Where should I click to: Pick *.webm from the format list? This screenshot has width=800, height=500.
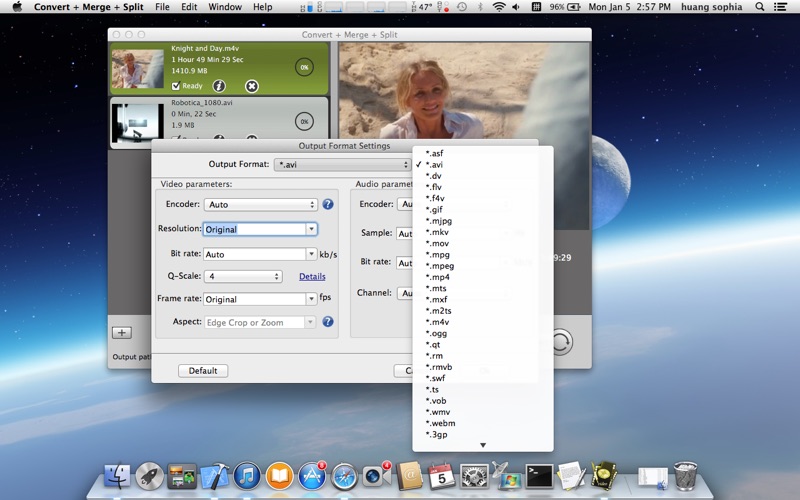click(483, 423)
